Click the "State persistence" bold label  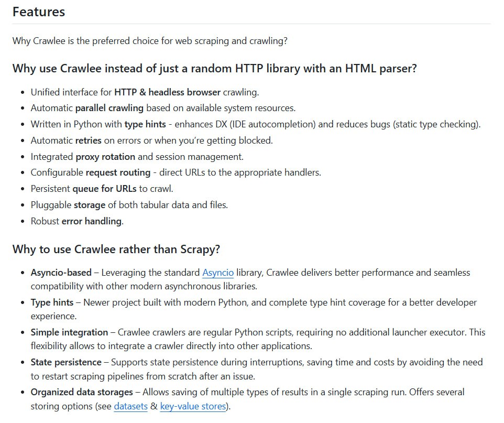(x=66, y=362)
